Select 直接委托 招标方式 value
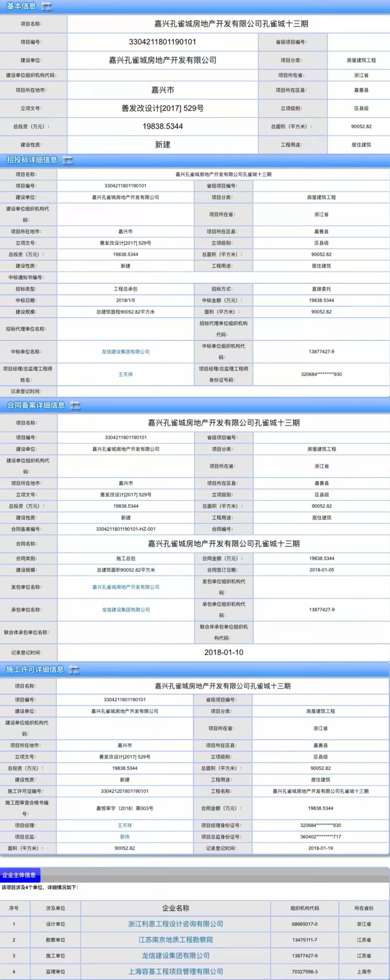Screen dimensions: 390x980 click(x=321, y=289)
